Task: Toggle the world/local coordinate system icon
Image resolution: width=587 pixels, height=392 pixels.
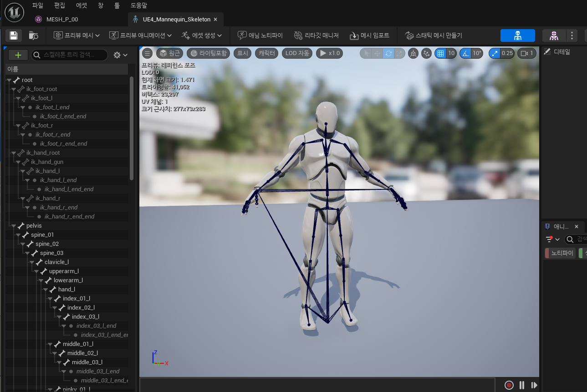Action: 413,53
